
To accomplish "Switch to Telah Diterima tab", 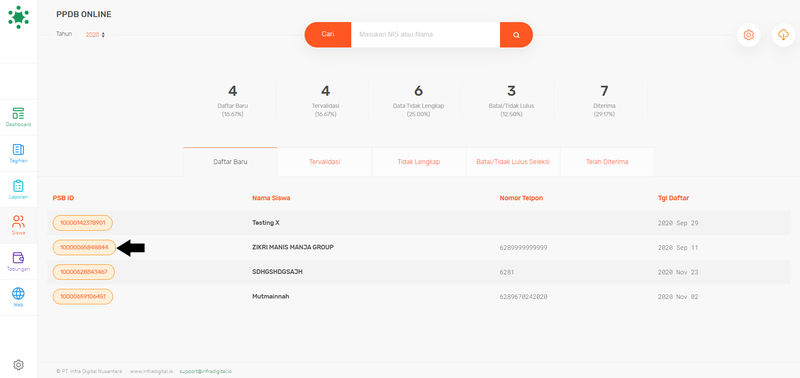I will tap(607, 162).
